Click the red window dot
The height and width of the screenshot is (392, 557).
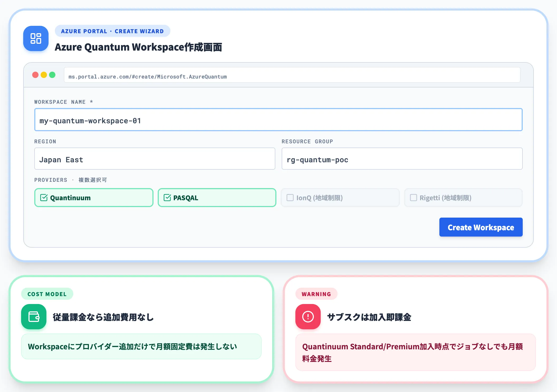tap(35, 75)
